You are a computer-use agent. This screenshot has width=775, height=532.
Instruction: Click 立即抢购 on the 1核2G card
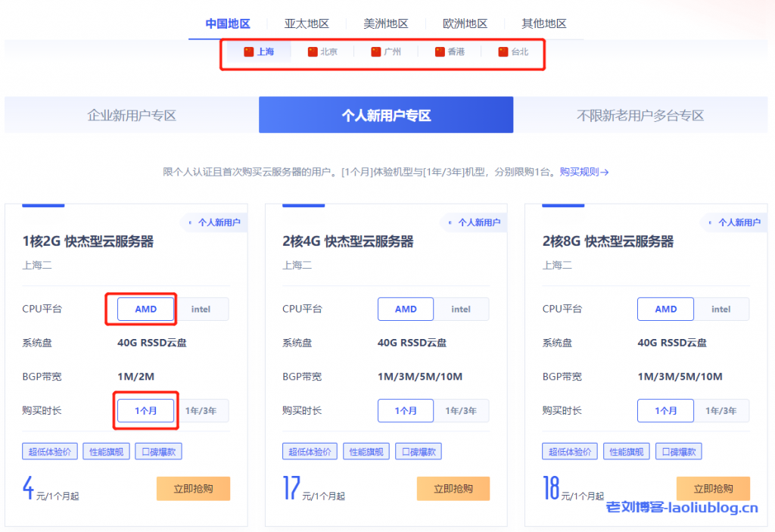coord(194,489)
